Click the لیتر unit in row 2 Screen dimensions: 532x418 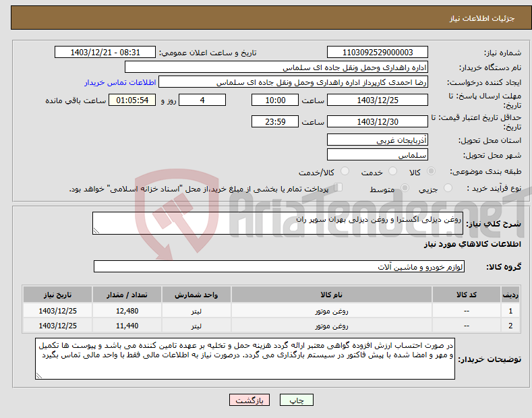pyautogui.click(x=196, y=326)
